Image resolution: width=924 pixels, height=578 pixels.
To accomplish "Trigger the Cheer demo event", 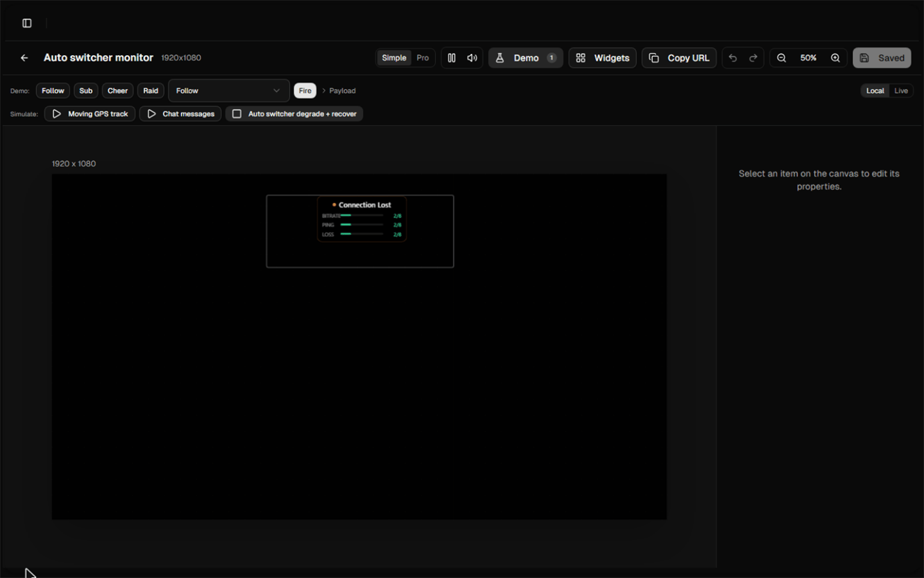I will coord(117,91).
